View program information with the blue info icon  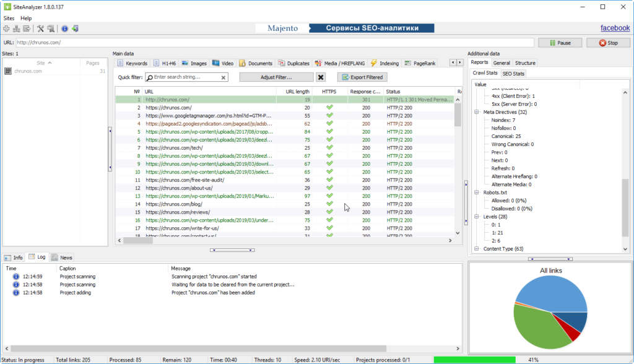(64, 28)
